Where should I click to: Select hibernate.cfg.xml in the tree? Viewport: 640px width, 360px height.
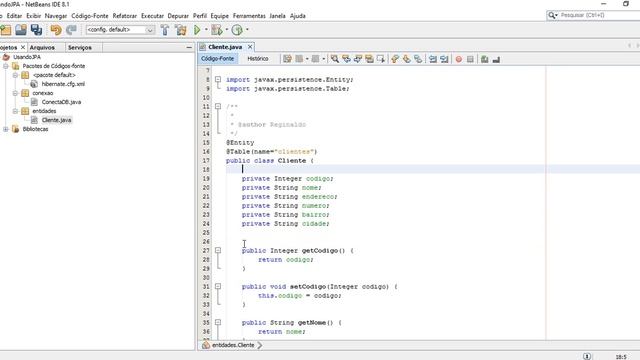63,84
